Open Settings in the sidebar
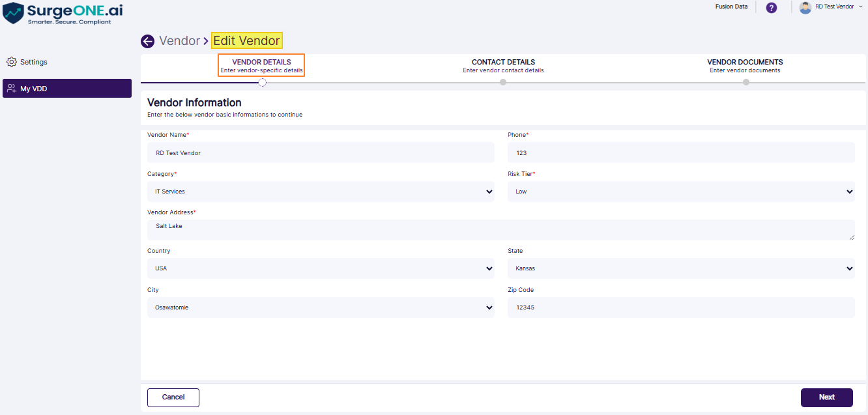The width and height of the screenshot is (868, 415). click(x=34, y=62)
